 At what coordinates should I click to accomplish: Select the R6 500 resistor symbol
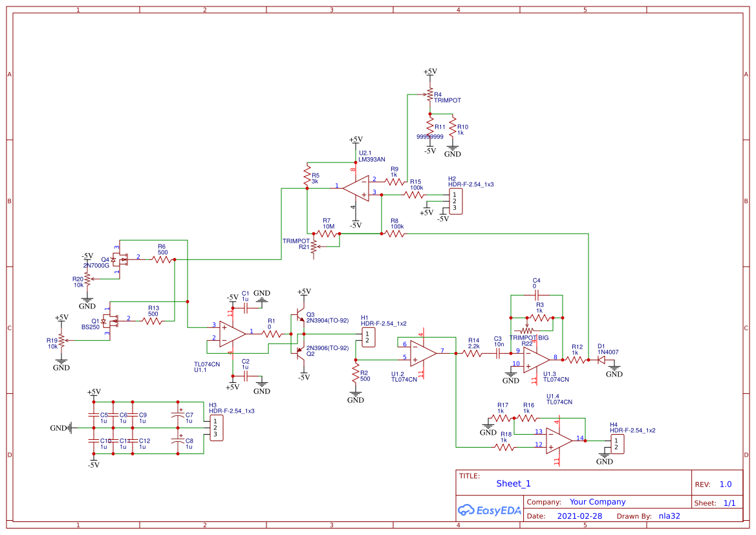pyautogui.click(x=162, y=259)
